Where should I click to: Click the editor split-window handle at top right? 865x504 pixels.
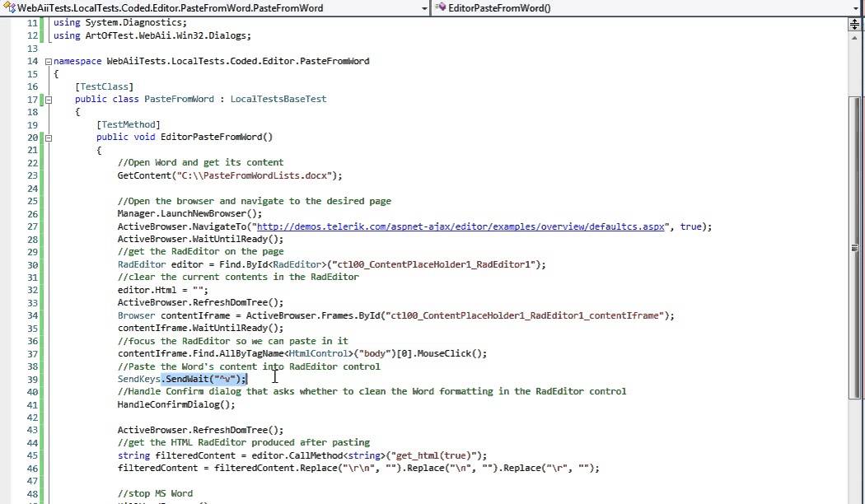tap(854, 24)
